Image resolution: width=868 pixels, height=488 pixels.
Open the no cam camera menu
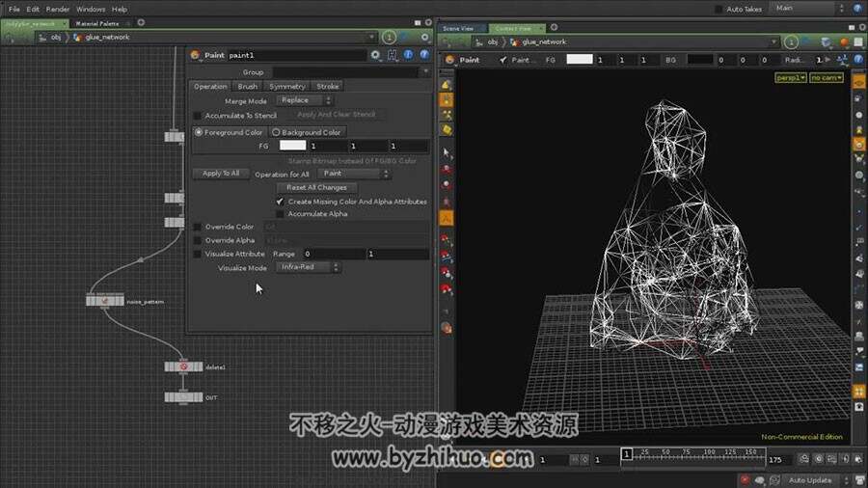click(826, 78)
